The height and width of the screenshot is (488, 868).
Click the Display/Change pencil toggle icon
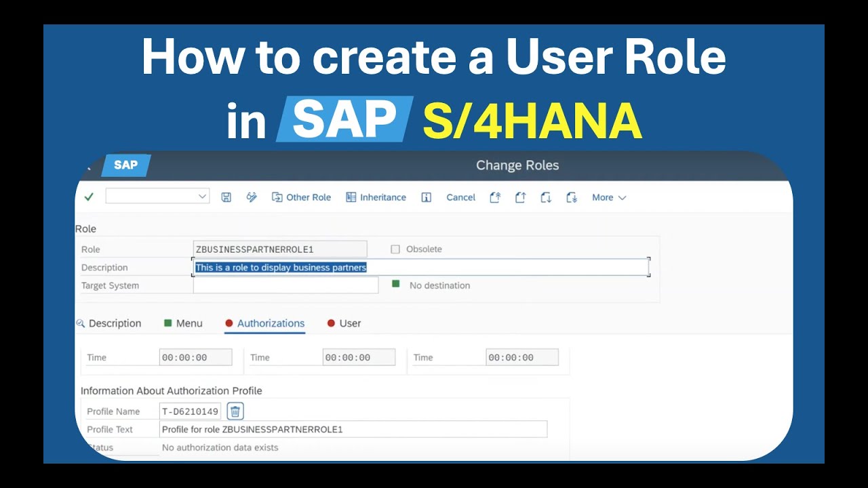tap(252, 197)
